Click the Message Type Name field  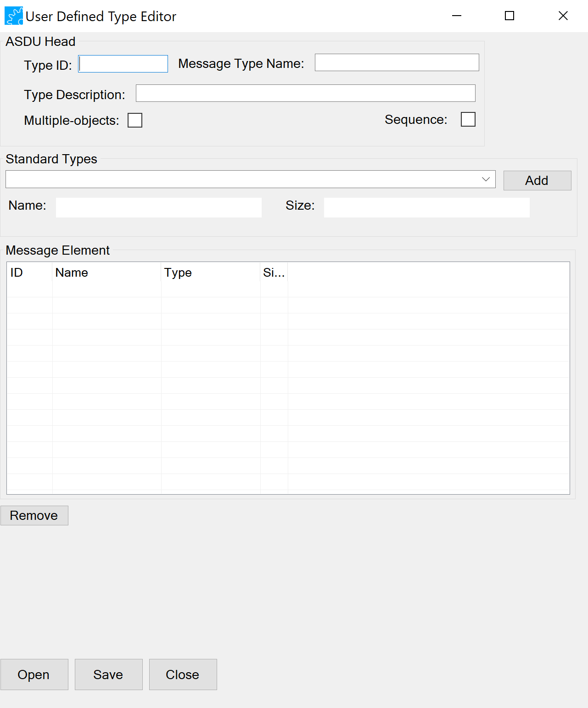point(397,62)
